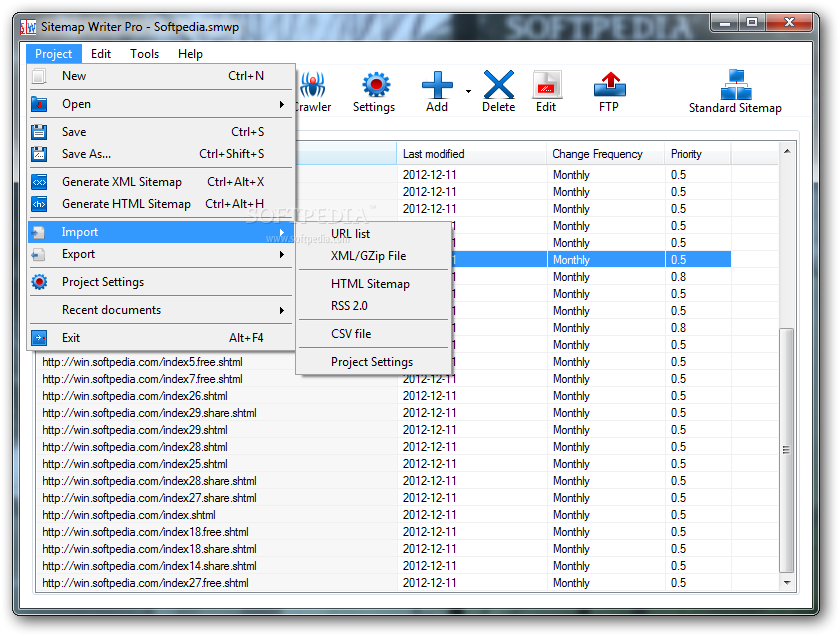The height and width of the screenshot is (636, 840).
Task: Select row index29.share.shtml URL
Action: (x=149, y=413)
